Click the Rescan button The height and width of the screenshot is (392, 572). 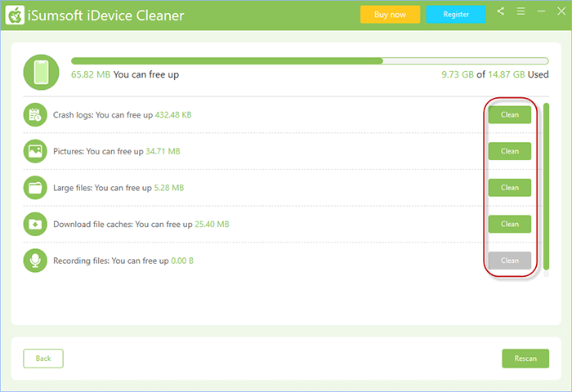(525, 359)
